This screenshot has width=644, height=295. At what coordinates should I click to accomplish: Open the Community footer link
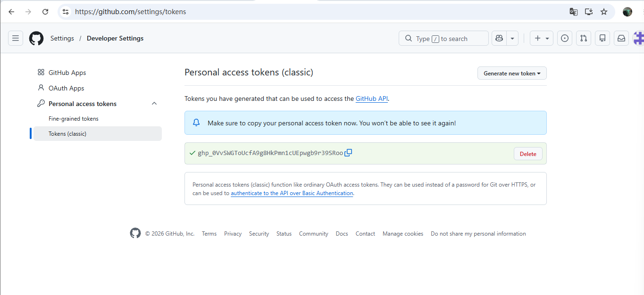tap(314, 234)
